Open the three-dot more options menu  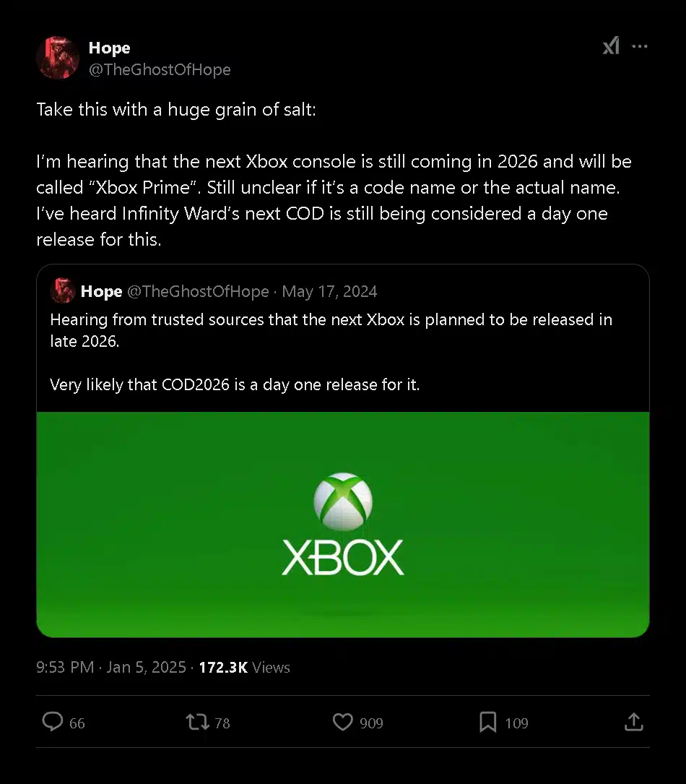click(x=640, y=46)
